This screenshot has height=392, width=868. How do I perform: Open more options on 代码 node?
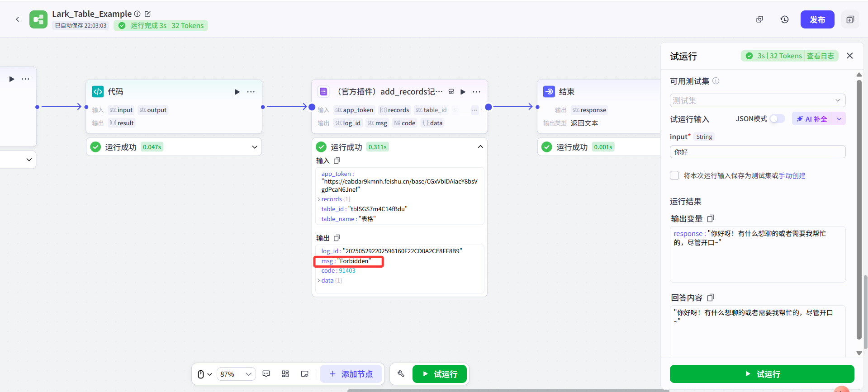pos(251,92)
